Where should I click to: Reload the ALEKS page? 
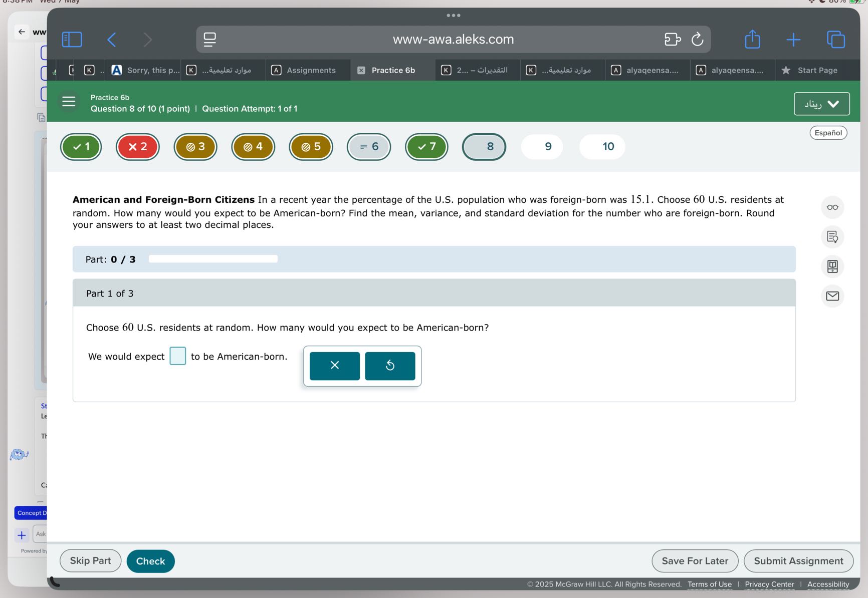tap(698, 39)
